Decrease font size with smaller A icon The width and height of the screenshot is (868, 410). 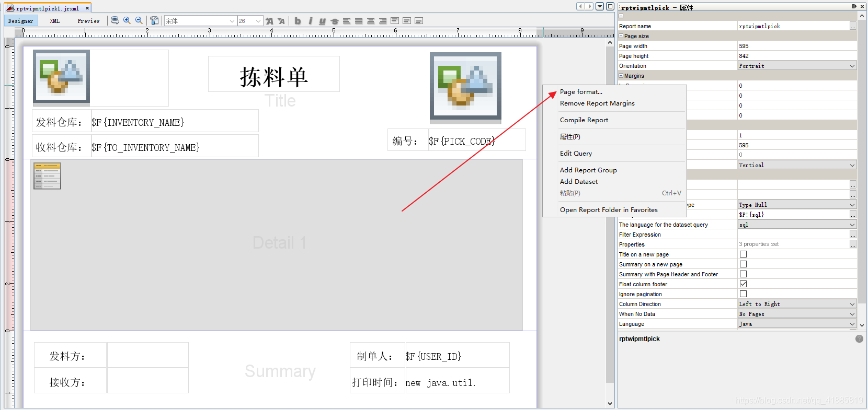tap(281, 21)
